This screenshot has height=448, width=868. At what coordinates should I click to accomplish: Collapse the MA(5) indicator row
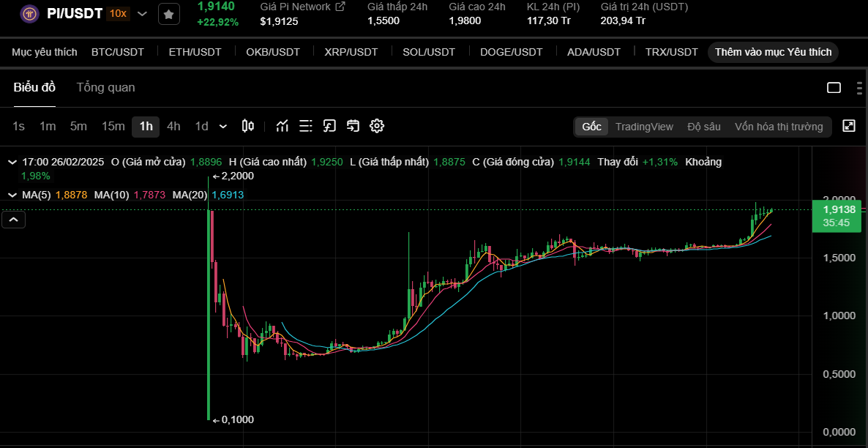pos(12,195)
